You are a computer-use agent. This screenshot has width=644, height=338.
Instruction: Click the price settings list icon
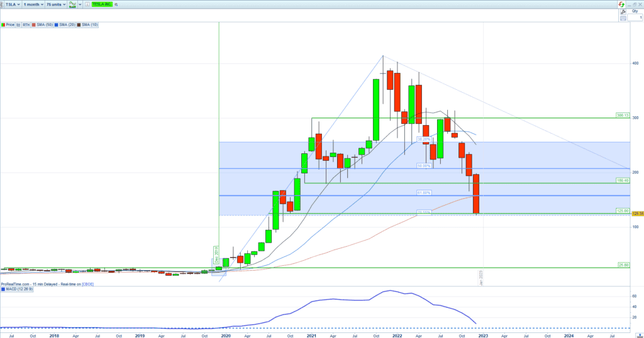click(x=19, y=25)
